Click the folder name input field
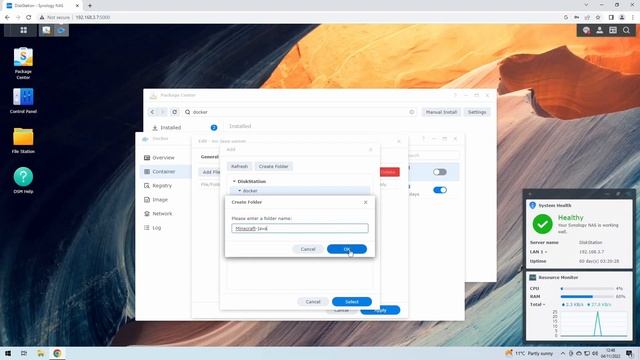 point(300,228)
